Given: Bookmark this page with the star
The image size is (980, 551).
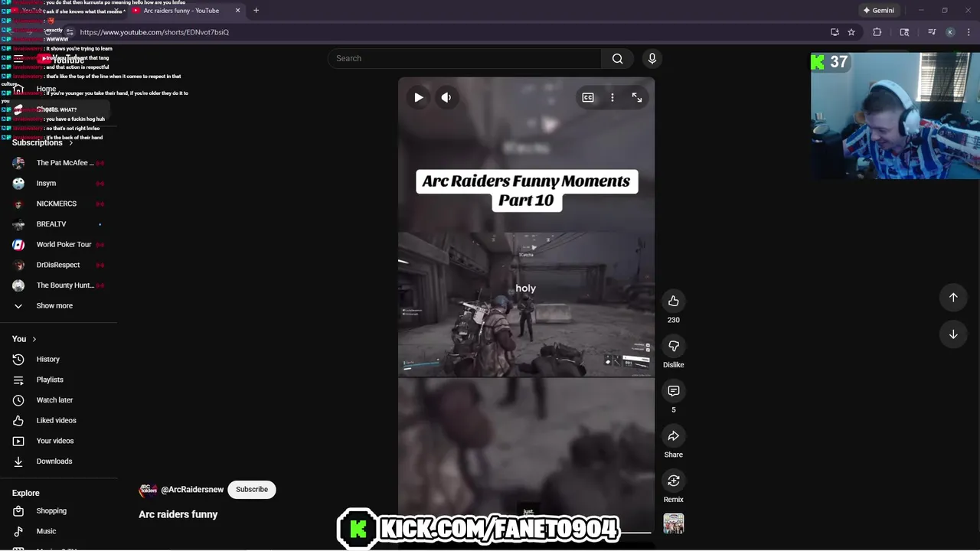Looking at the screenshot, I should pos(851,32).
